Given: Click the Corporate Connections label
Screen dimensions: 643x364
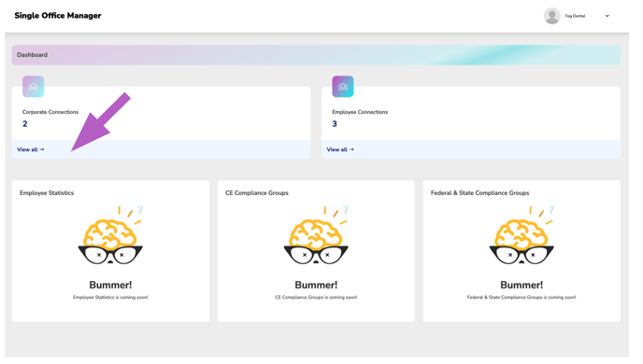Looking at the screenshot, I should [50, 112].
